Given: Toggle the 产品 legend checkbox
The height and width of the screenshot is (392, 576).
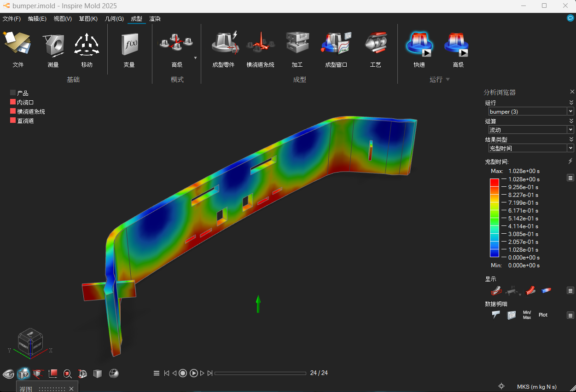Looking at the screenshot, I should pos(13,93).
